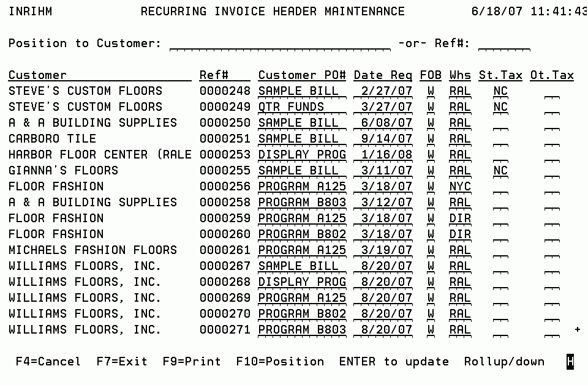Click the Whs NYC field for FLOOR FASHION
The image size is (588, 385).
click(x=459, y=186)
